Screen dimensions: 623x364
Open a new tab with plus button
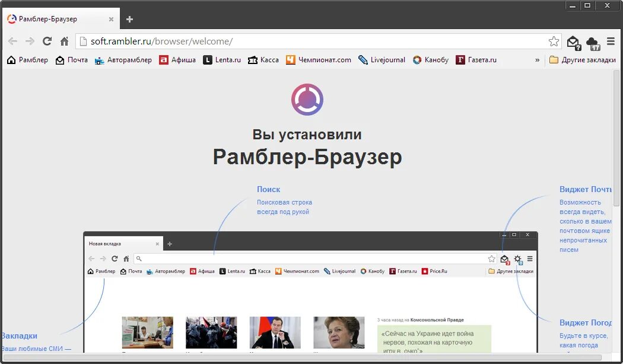pyautogui.click(x=129, y=19)
